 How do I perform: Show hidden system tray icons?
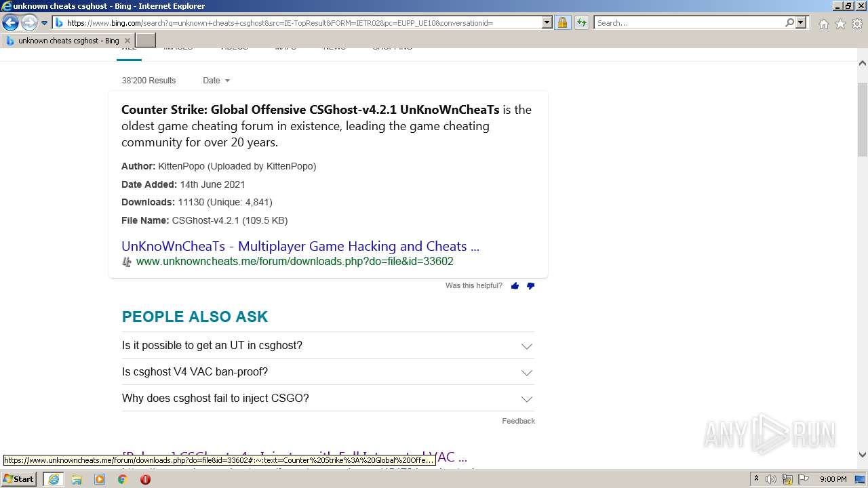click(756, 479)
